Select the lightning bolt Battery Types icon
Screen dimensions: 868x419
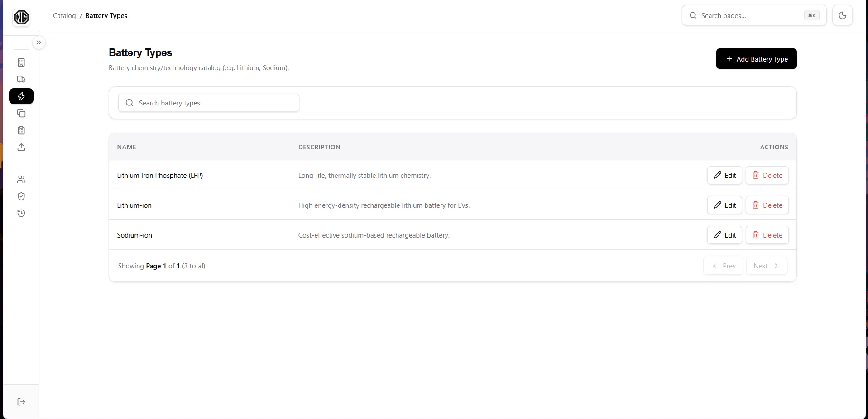21,96
